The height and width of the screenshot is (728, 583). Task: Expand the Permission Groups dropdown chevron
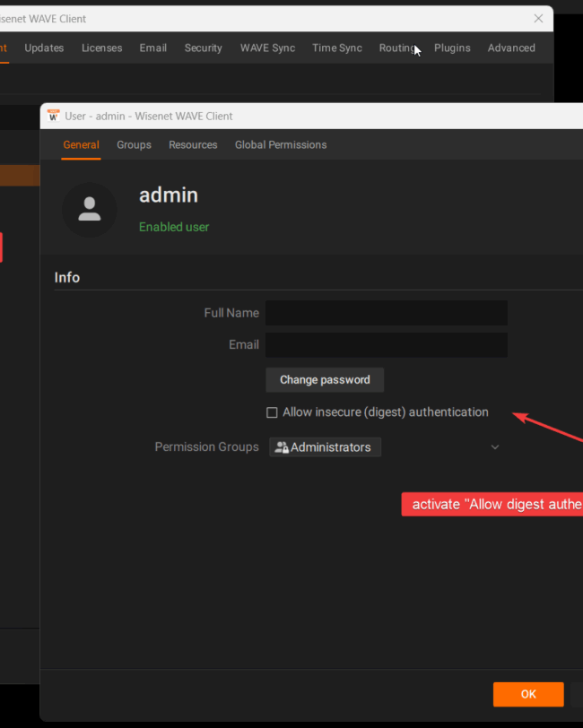click(x=495, y=447)
